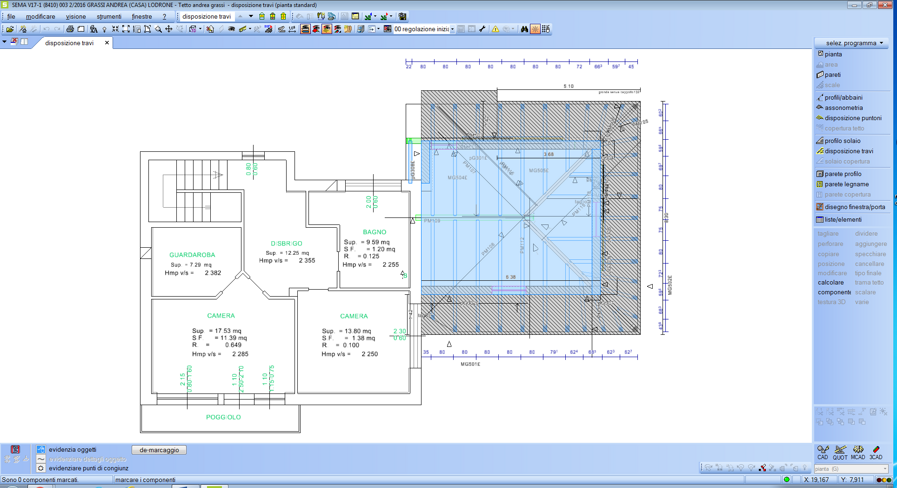This screenshot has height=488, width=897.
Task: Open the strumenti menu
Action: tap(108, 17)
